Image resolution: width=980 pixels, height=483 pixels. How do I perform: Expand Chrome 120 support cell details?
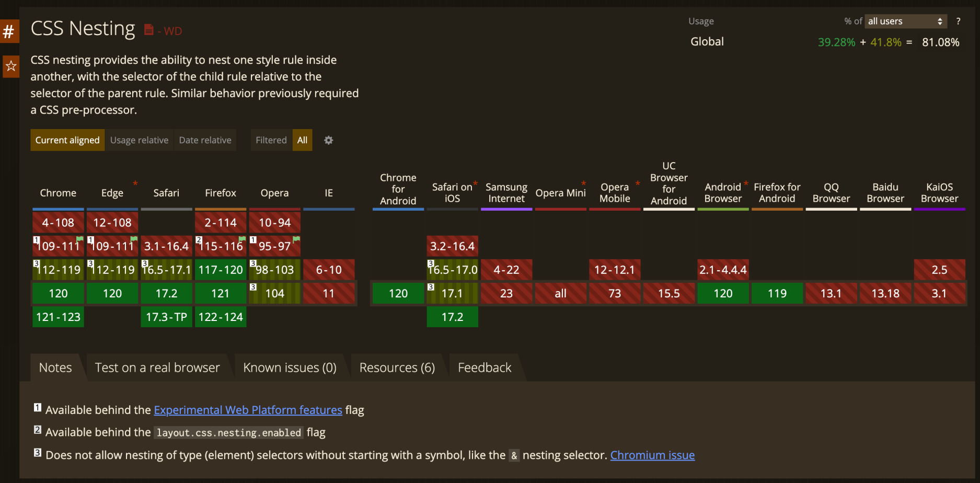(x=58, y=293)
